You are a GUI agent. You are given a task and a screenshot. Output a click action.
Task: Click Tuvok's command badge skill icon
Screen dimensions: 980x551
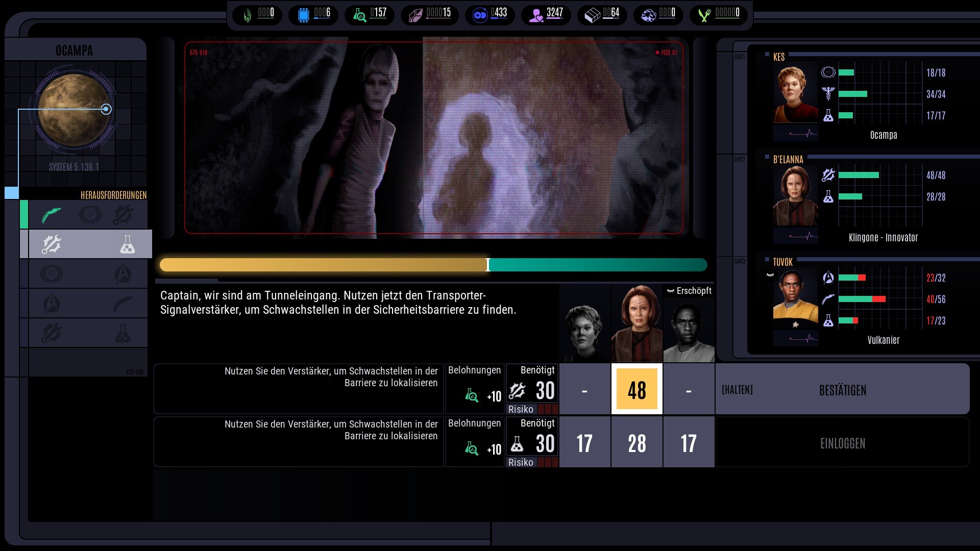pyautogui.click(x=828, y=278)
